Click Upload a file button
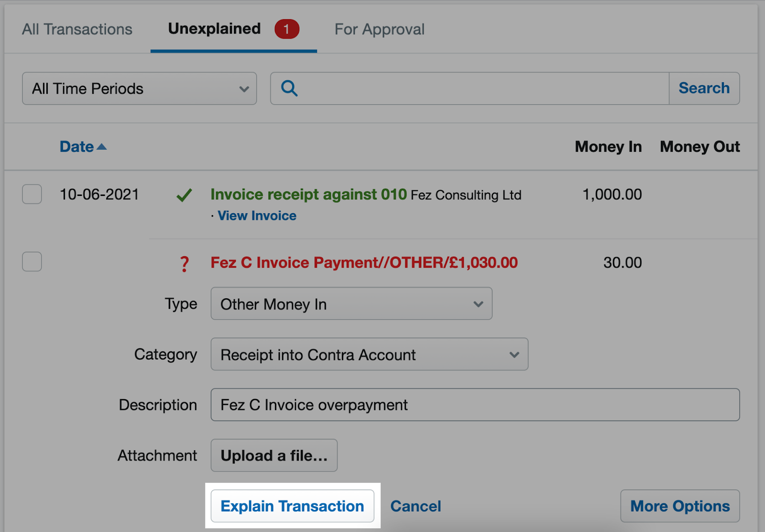The height and width of the screenshot is (532, 765). tap(274, 456)
